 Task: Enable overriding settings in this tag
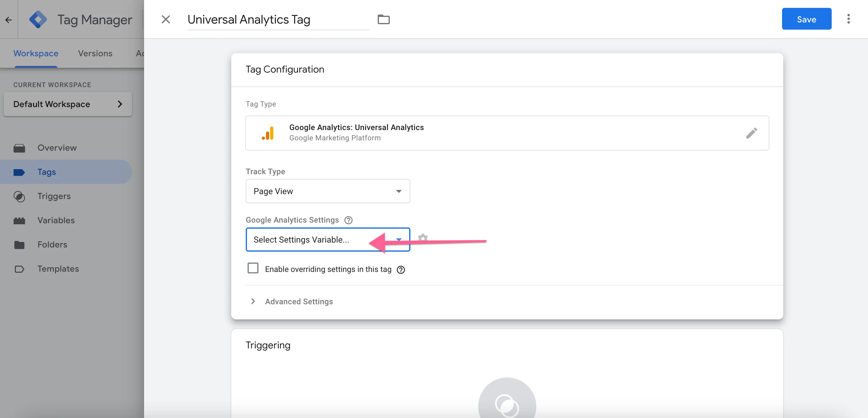click(x=253, y=268)
